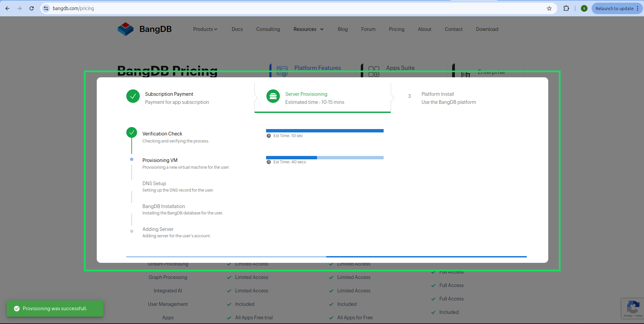Image resolution: width=644 pixels, height=324 pixels.
Task: Open the Pricing nav link
Action: click(x=397, y=29)
